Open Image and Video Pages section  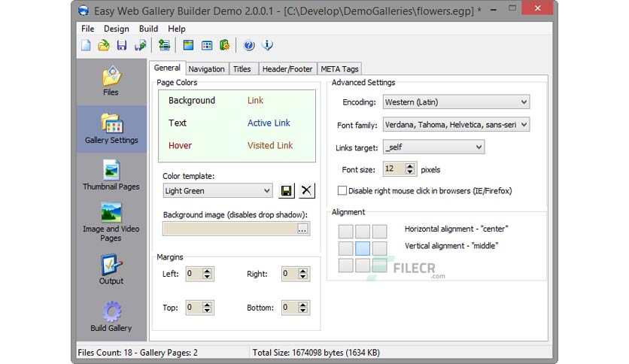click(x=111, y=223)
